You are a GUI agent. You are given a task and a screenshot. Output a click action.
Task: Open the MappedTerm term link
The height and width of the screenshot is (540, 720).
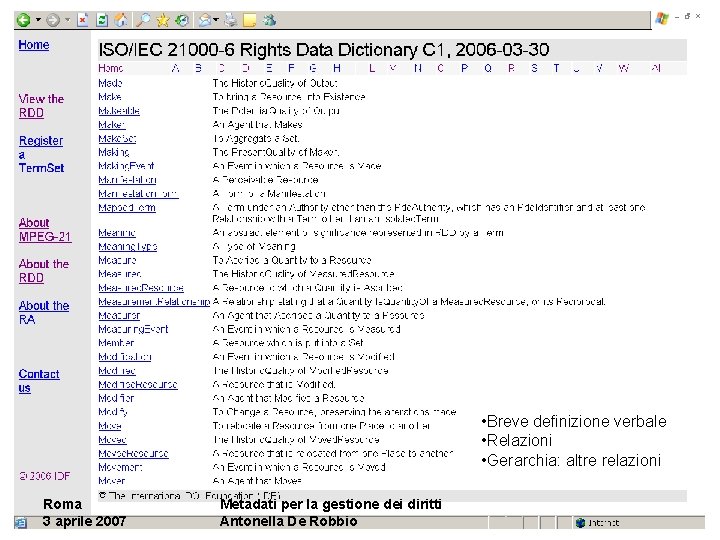pos(127,208)
